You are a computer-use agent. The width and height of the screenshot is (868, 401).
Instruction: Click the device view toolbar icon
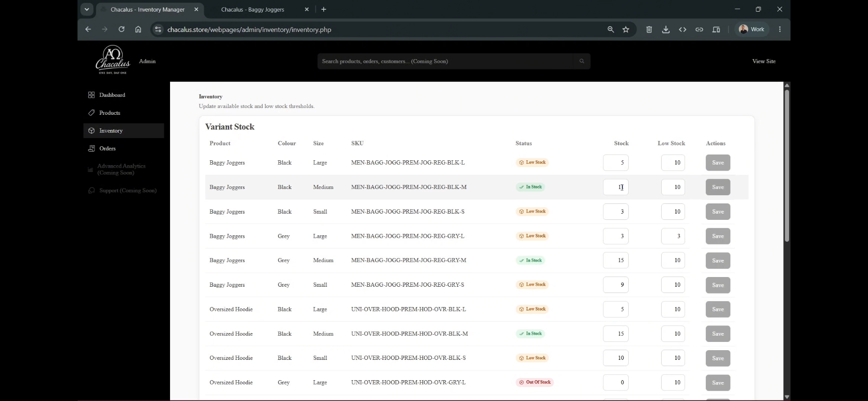[x=716, y=30]
